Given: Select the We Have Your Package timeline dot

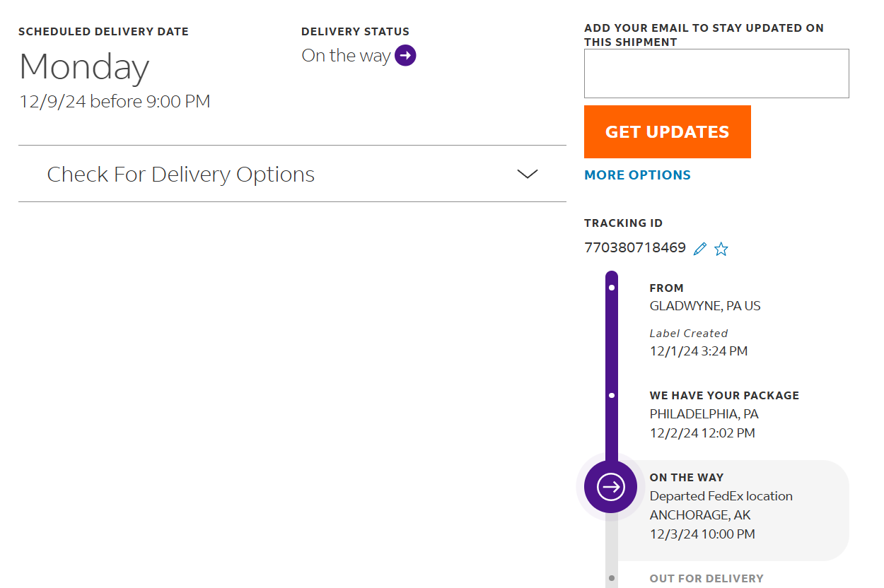Looking at the screenshot, I should [x=612, y=395].
